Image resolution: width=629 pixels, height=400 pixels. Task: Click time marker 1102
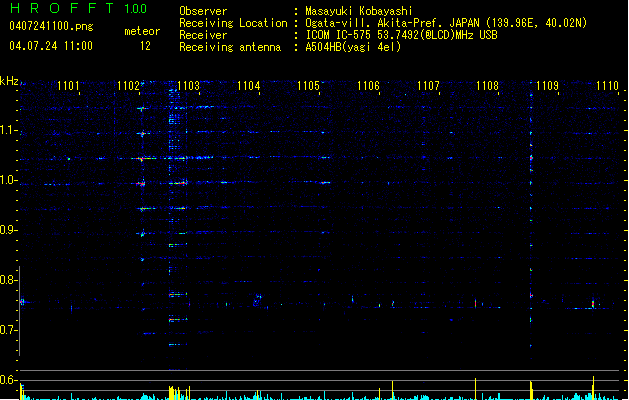128,86
